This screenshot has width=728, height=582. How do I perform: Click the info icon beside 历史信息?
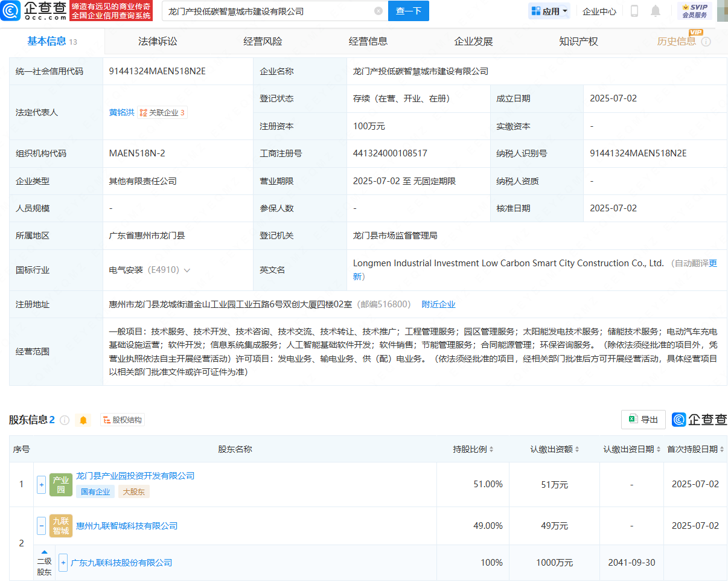(x=706, y=42)
